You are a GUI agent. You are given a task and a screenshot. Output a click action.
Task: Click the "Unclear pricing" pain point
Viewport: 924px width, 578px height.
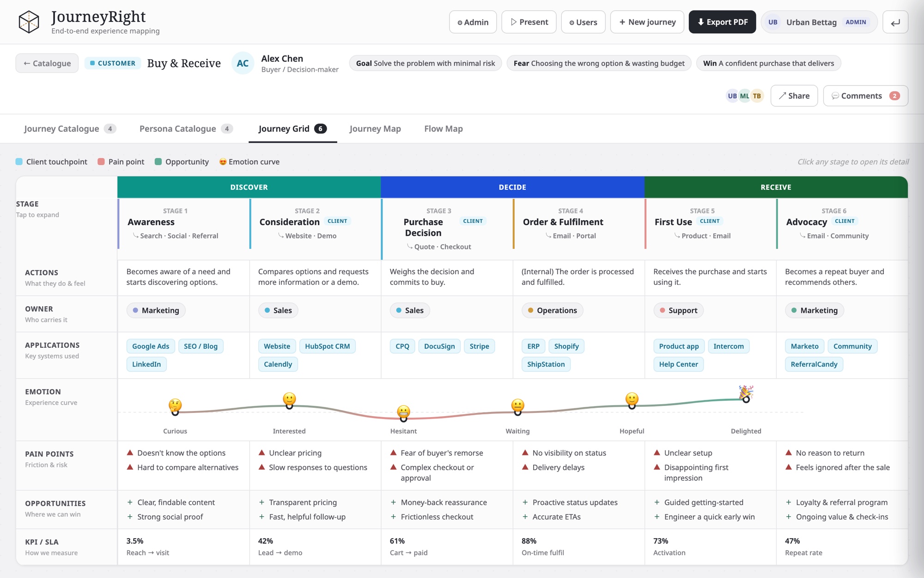click(295, 453)
